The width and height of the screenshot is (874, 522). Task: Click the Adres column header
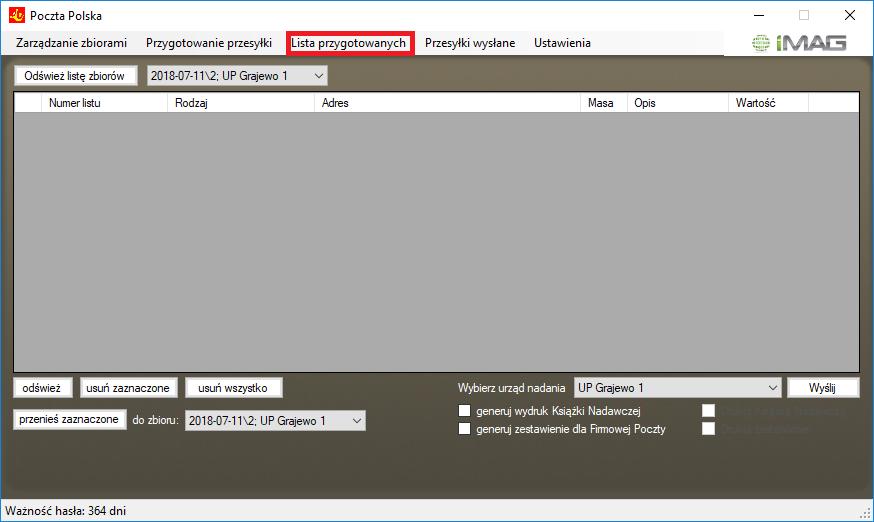point(448,103)
